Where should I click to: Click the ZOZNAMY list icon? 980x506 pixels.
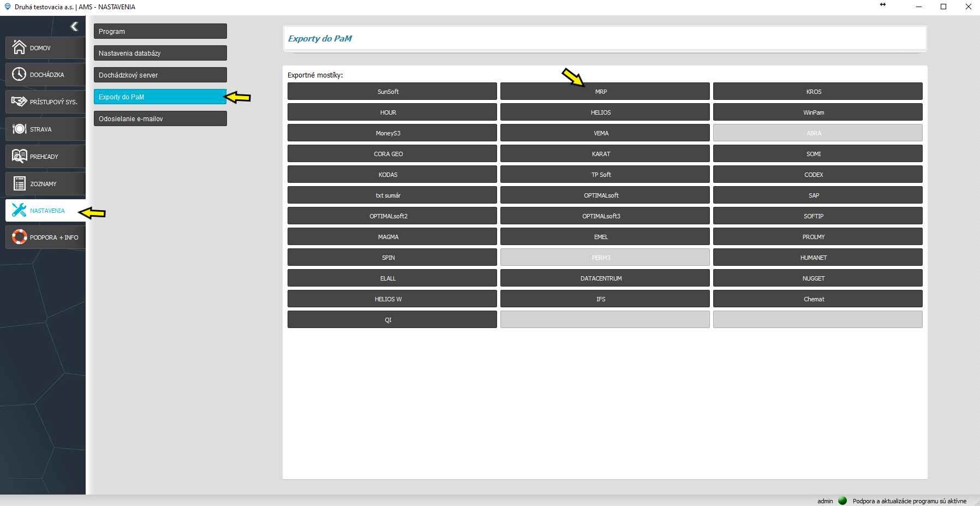[19, 183]
